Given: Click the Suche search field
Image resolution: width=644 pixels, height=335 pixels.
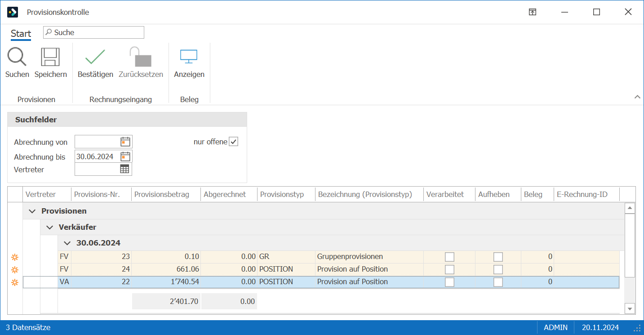Looking at the screenshot, I should [x=93, y=32].
